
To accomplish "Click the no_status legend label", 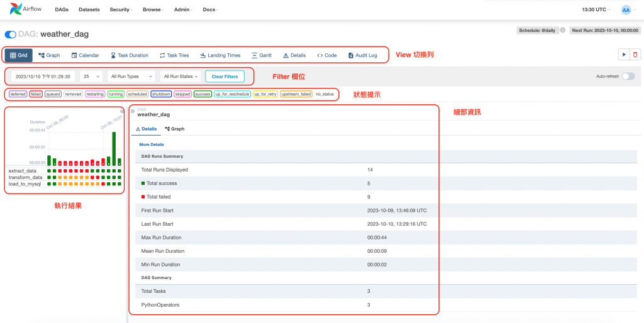I will point(325,94).
